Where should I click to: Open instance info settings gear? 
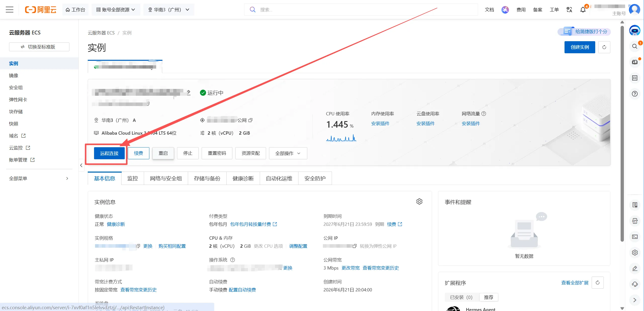[419, 201]
